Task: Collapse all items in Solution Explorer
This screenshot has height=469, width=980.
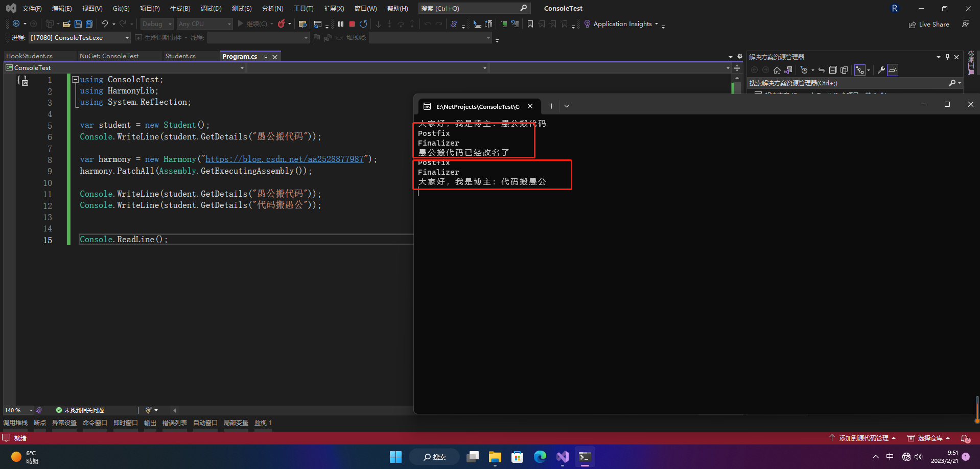Action: (x=833, y=70)
